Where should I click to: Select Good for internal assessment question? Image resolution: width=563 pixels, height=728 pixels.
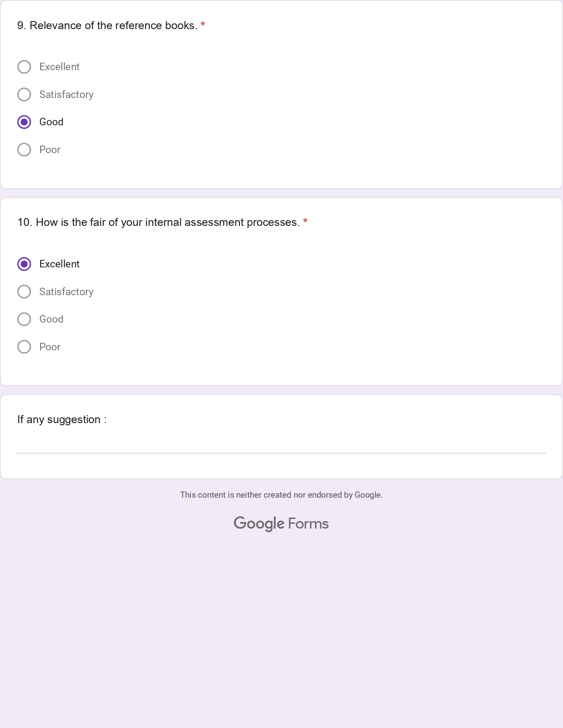pos(24,319)
